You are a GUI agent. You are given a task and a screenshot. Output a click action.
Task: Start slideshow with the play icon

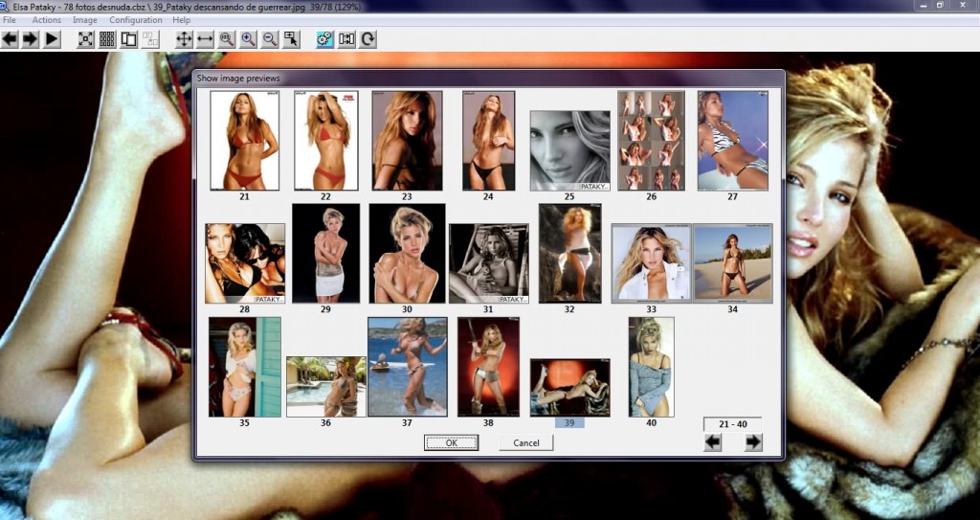[x=53, y=39]
